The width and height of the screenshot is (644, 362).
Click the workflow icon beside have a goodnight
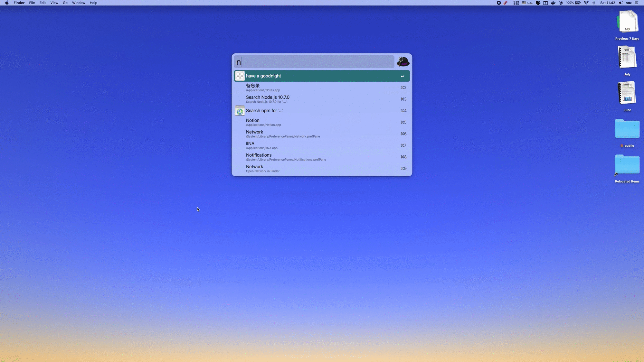[240, 76]
